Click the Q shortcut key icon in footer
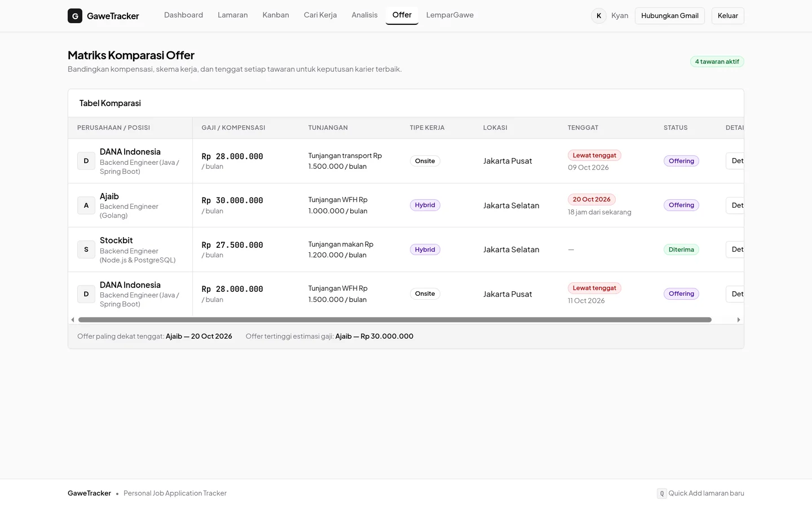This screenshot has width=812, height=508. [662, 493]
